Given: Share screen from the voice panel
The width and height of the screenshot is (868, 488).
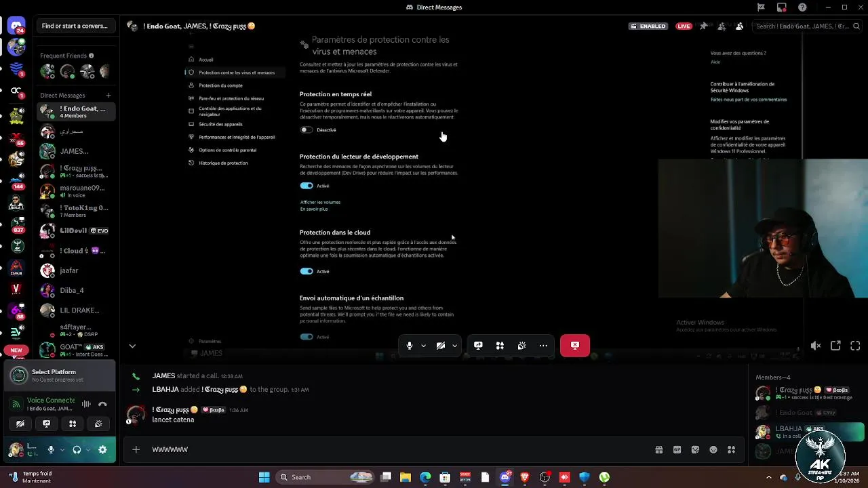Looking at the screenshot, I should pos(46,424).
